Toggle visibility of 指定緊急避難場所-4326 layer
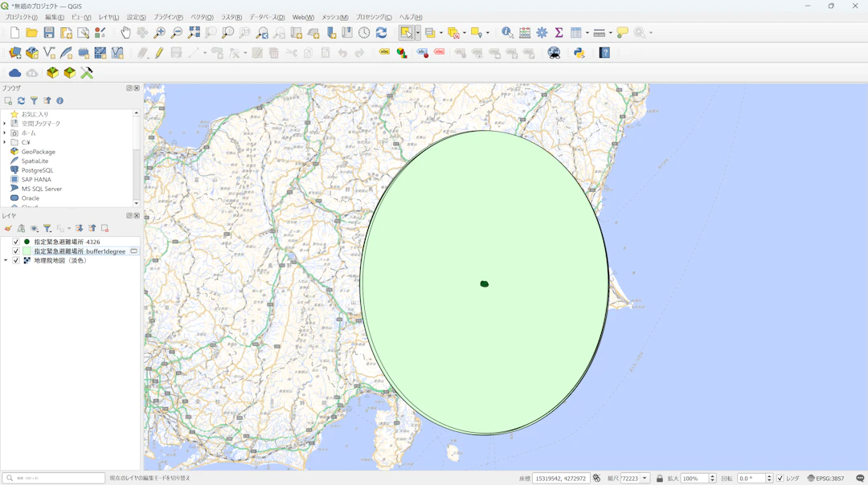The height and width of the screenshot is (485, 868). coord(15,242)
